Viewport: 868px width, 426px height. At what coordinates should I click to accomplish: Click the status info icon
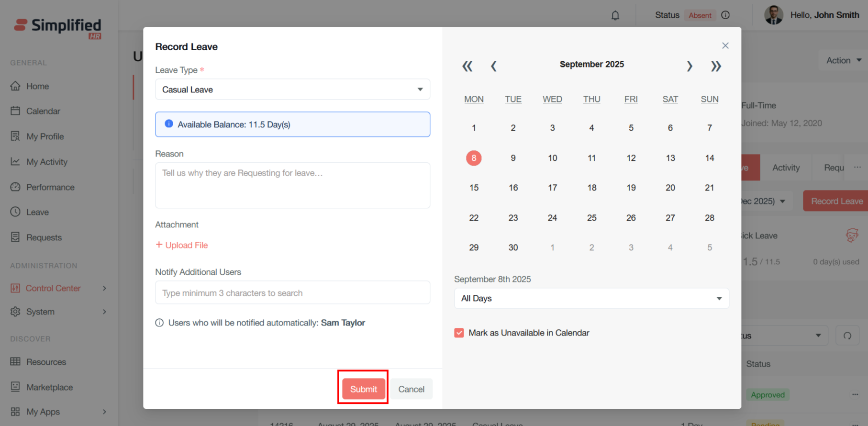(x=725, y=15)
